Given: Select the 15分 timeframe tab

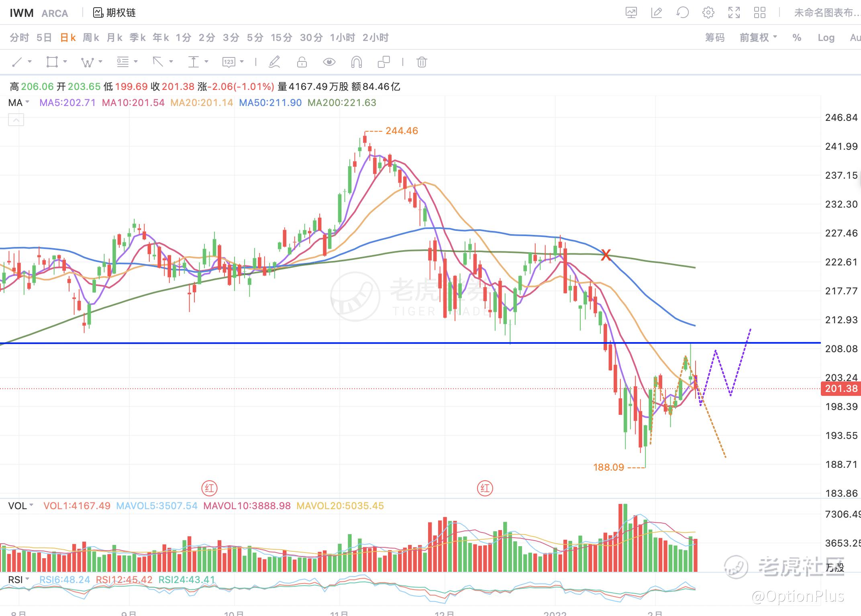Looking at the screenshot, I should tap(281, 38).
